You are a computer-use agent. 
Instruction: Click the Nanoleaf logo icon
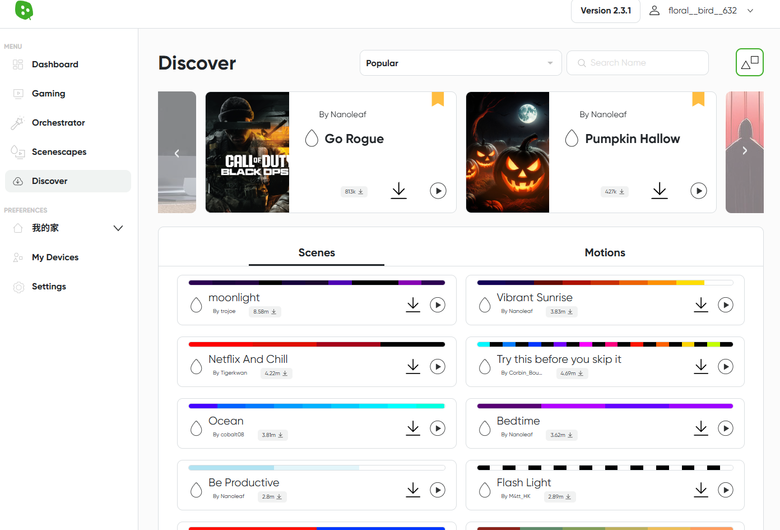24,10
